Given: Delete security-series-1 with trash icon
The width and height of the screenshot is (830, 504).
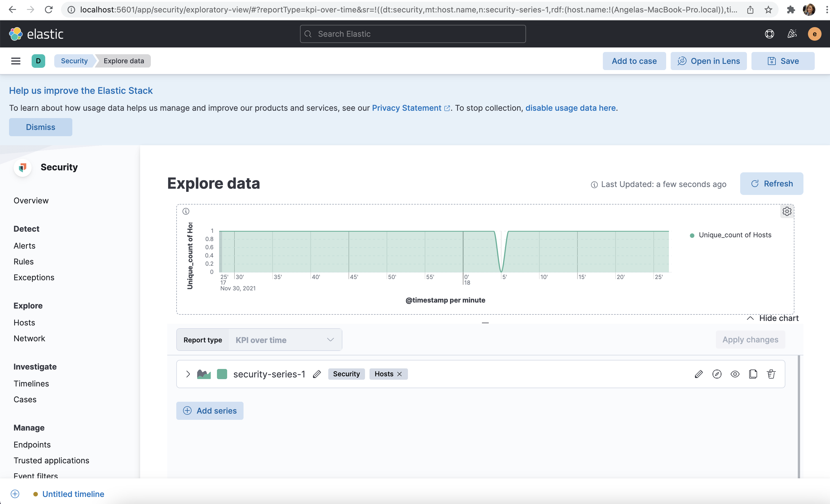Looking at the screenshot, I should (771, 374).
